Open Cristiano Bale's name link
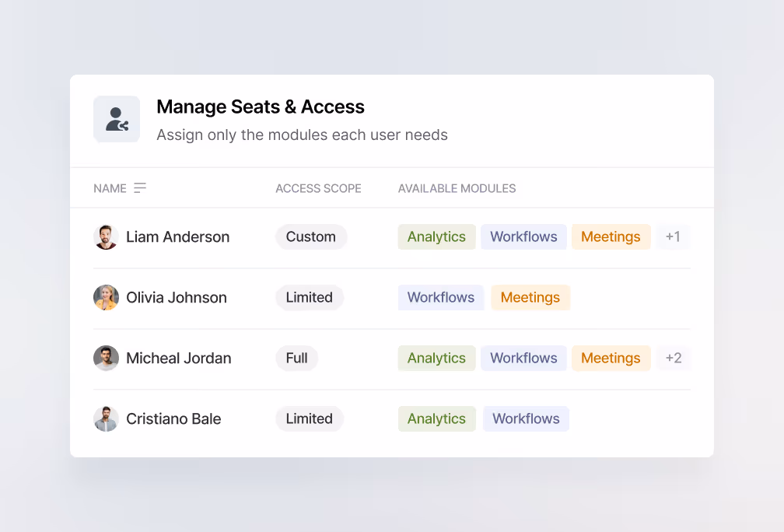The width and height of the screenshot is (784, 532). (173, 419)
